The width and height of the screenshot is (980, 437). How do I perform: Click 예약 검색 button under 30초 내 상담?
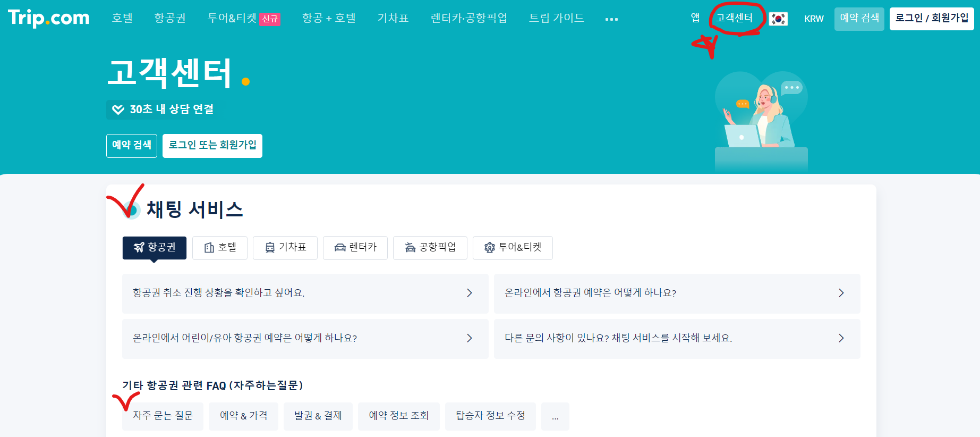pos(132,146)
